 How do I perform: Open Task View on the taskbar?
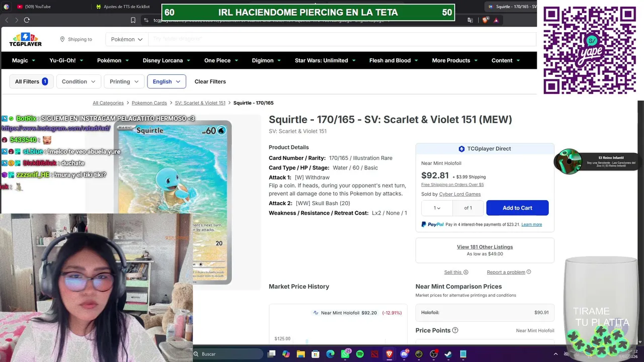pos(272,354)
